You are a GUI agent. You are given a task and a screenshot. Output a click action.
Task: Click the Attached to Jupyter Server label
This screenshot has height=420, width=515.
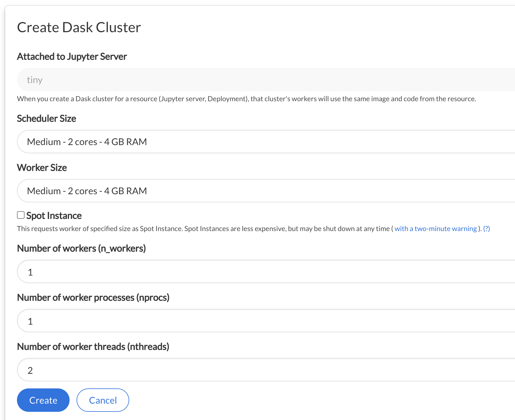tap(72, 57)
